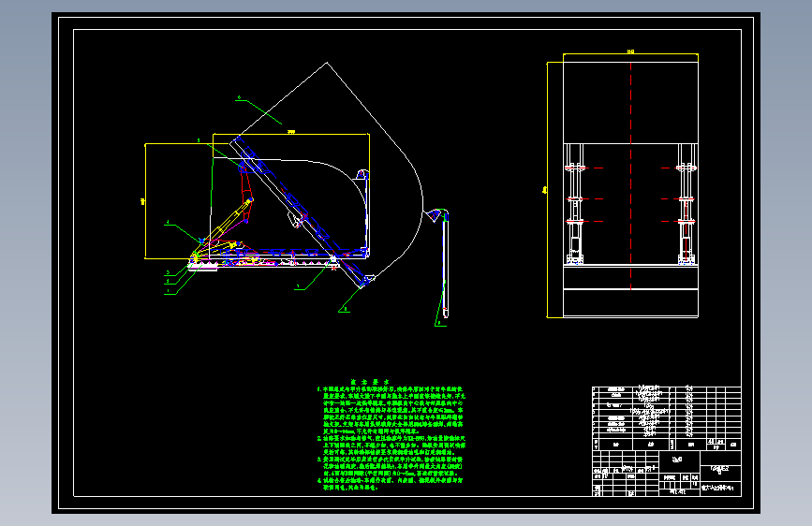The width and height of the screenshot is (812, 526).
Task: Select part callout number 6 label
Action: [x=239, y=97]
